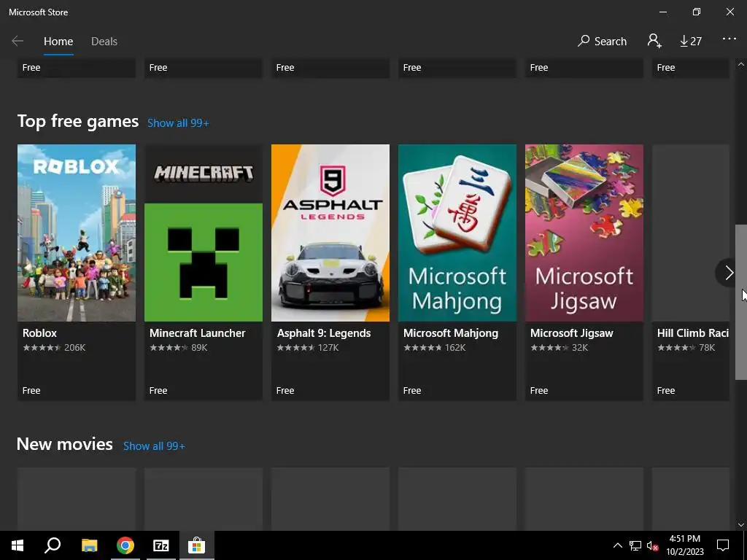This screenshot has height=560, width=747.
Task: Open the Hill Climb Racing title
Action: coord(693,332)
